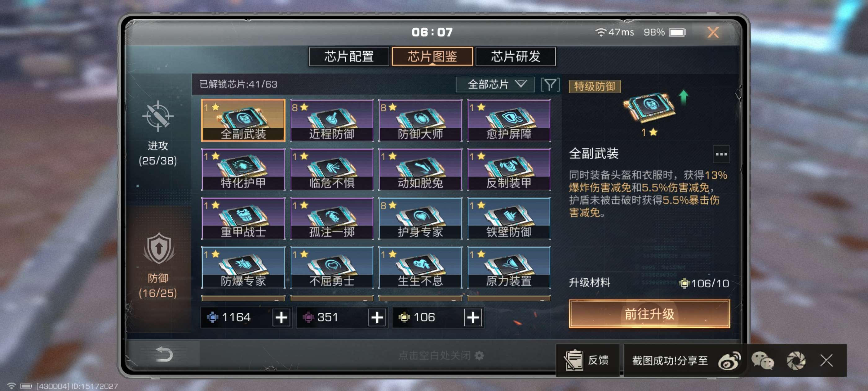Select the 近程防御 chip card
This screenshot has width=868, height=391.
[332, 120]
